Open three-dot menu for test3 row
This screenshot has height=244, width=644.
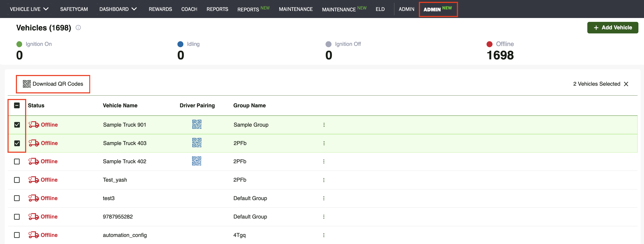(324, 198)
